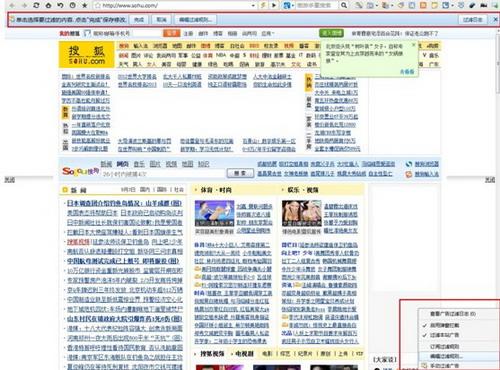Open the 过滤日志 button in filter bar
Image resolution: width=500 pixels, height=370 pixels.
click(473, 20)
